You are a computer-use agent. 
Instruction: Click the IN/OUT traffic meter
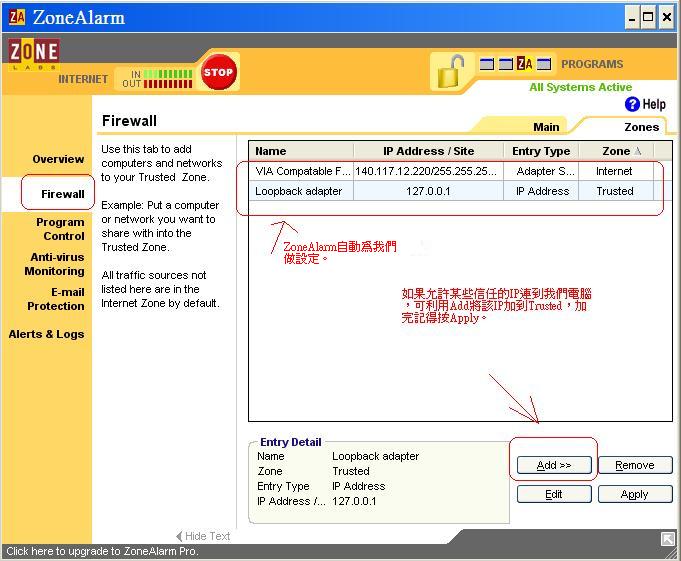click(x=157, y=79)
